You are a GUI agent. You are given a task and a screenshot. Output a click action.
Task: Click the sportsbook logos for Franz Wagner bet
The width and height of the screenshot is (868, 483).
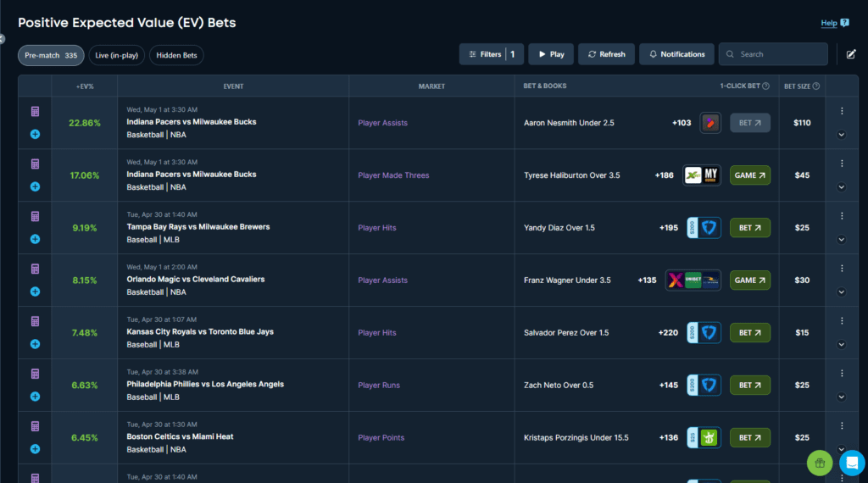click(693, 280)
